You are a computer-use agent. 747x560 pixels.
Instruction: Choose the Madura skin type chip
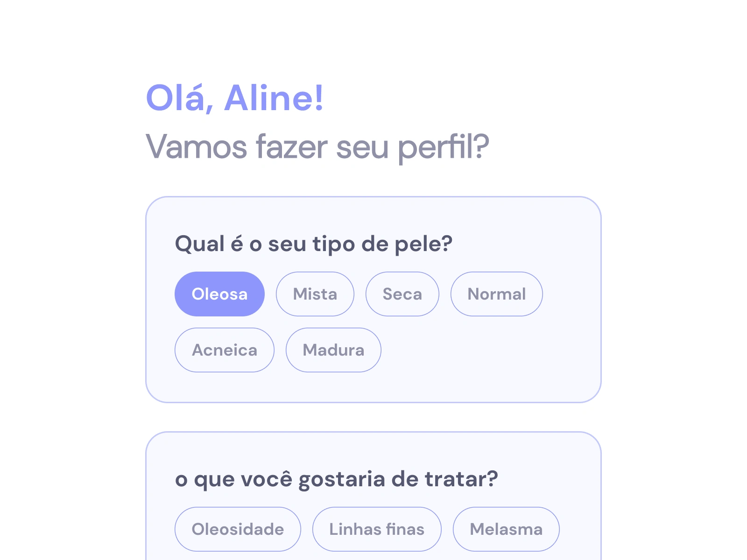pyautogui.click(x=333, y=350)
